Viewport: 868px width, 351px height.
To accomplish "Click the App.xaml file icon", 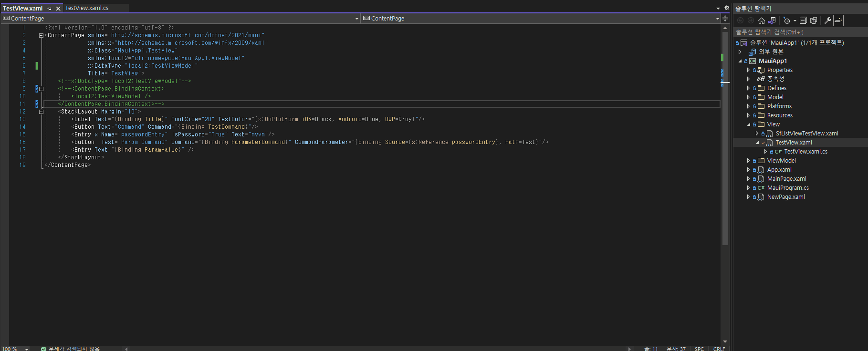I will click(x=761, y=170).
